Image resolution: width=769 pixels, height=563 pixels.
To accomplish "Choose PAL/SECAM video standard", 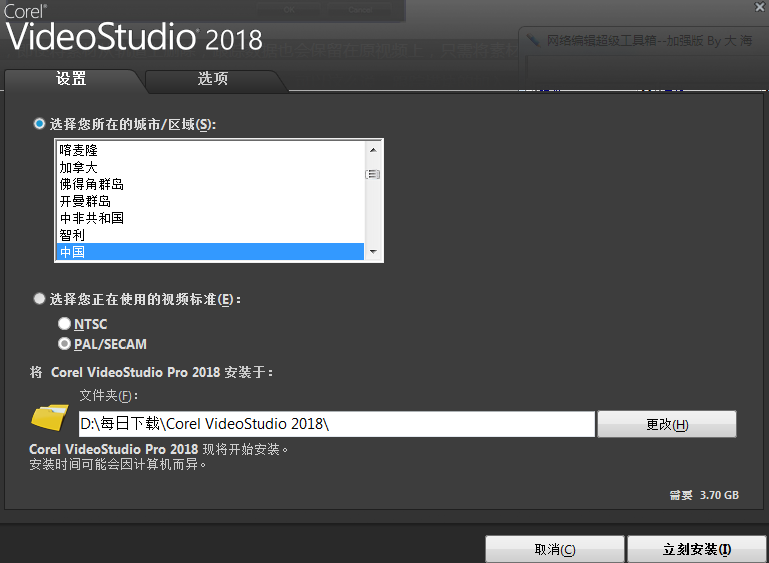I will [x=65, y=344].
